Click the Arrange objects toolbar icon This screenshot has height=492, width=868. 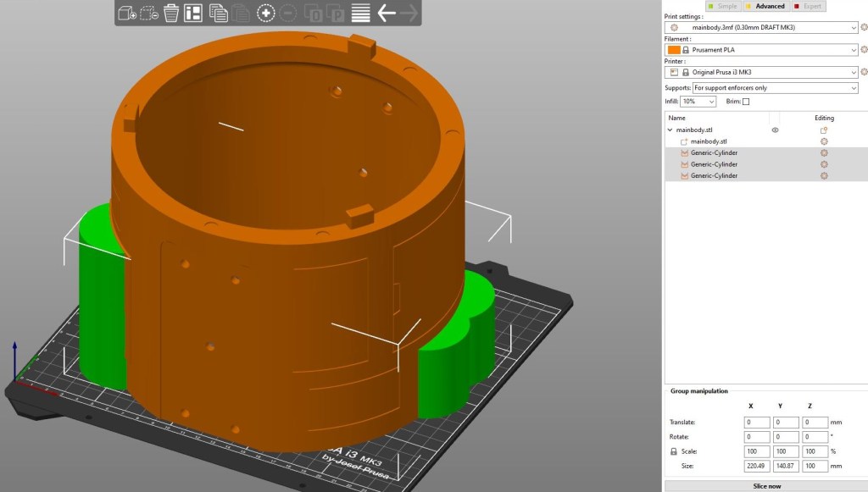[193, 13]
